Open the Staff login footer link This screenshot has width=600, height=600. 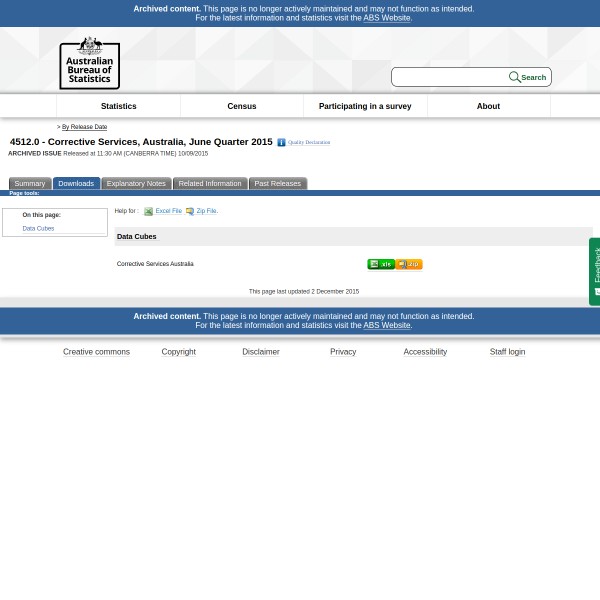point(507,352)
